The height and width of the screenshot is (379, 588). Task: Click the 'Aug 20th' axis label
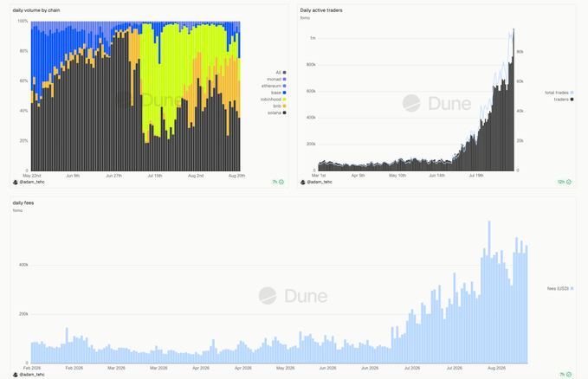pyautogui.click(x=236, y=176)
